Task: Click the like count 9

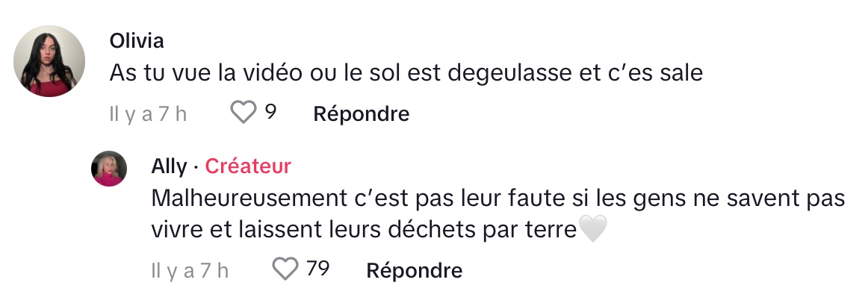Action: [270, 113]
